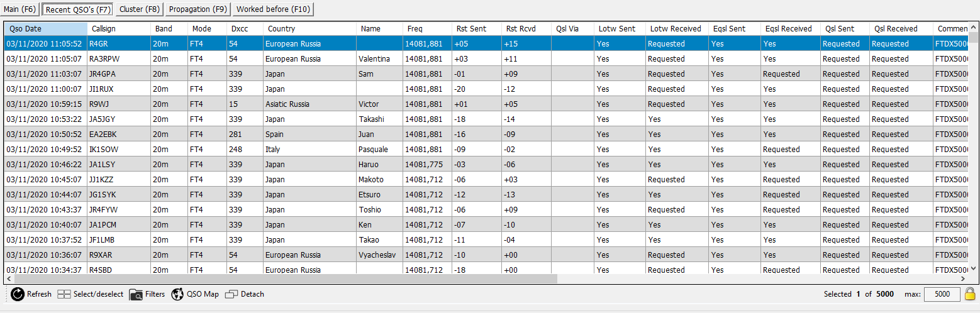
Task: Switch to Main (F6) tab
Action: [x=20, y=9]
